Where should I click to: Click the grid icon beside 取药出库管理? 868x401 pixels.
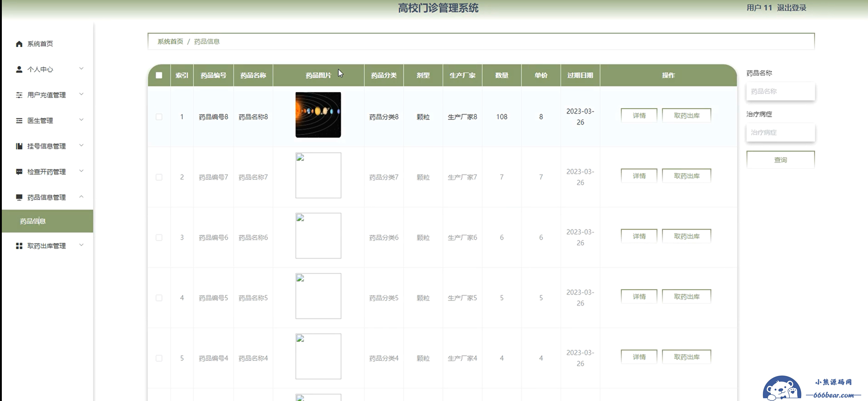(x=19, y=246)
